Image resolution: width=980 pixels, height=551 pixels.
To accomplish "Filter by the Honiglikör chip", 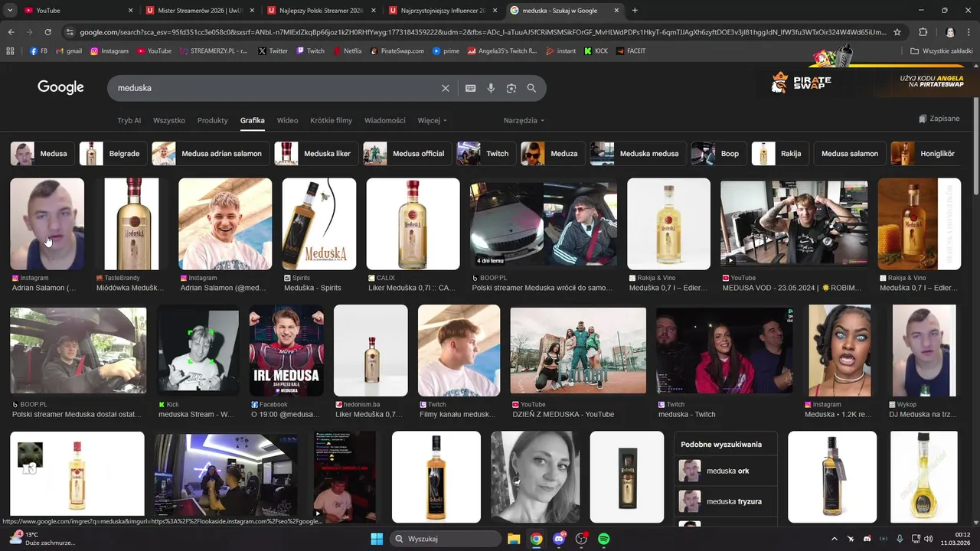I will point(926,153).
